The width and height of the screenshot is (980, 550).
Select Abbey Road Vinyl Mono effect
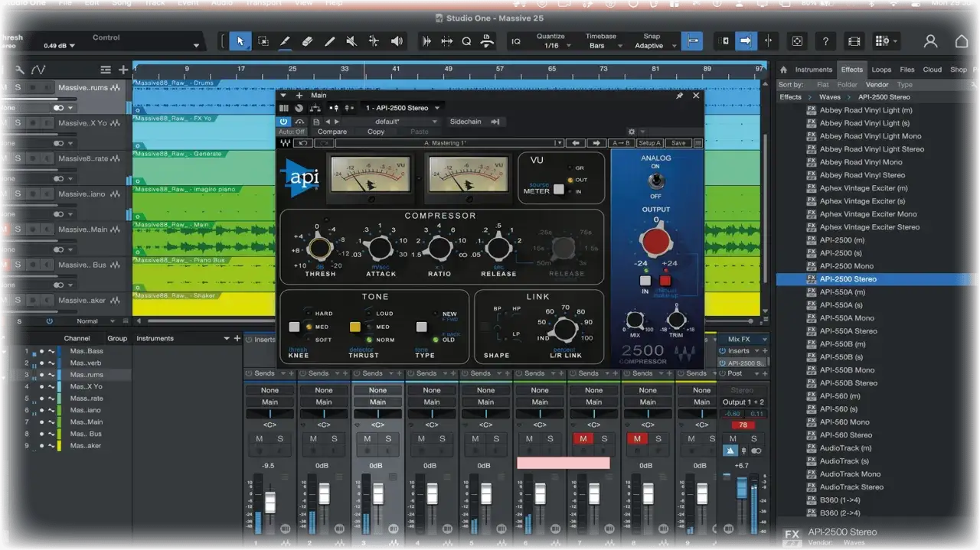(861, 162)
